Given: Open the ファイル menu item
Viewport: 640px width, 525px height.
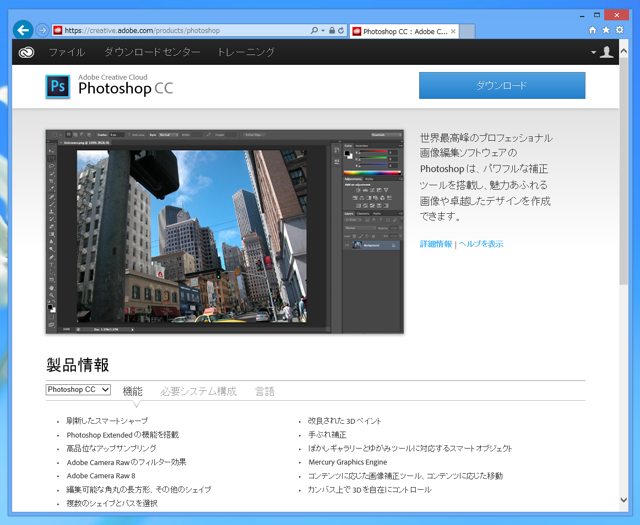Looking at the screenshot, I should pyautogui.click(x=67, y=52).
